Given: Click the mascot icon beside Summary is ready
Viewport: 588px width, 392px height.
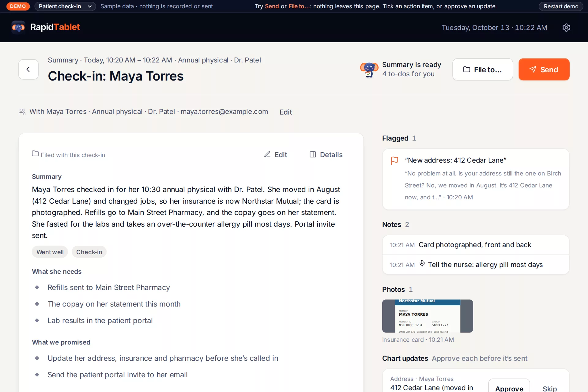Looking at the screenshot, I should (369, 70).
